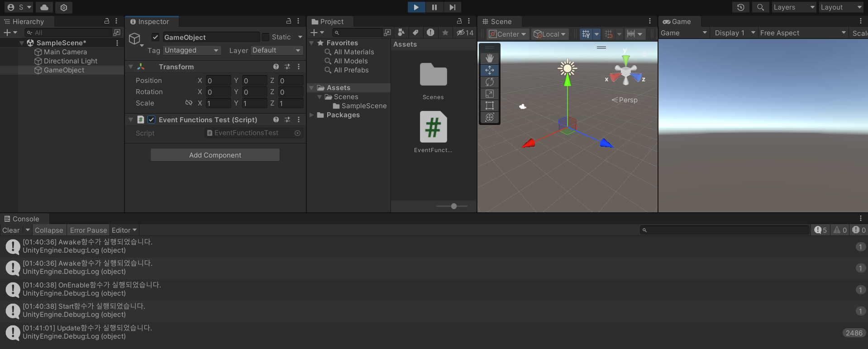868x349 pixels.
Task: Open the Local handle rotation dropdown
Action: [550, 34]
